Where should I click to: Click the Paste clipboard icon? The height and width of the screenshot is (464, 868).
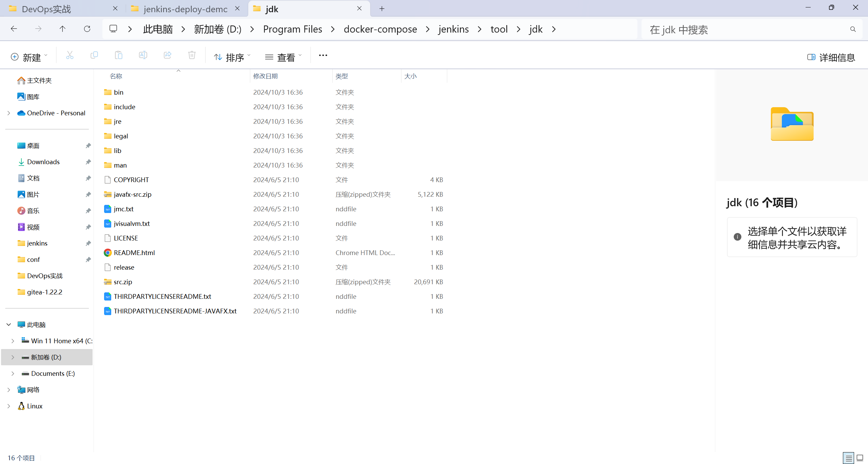click(119, 55)
